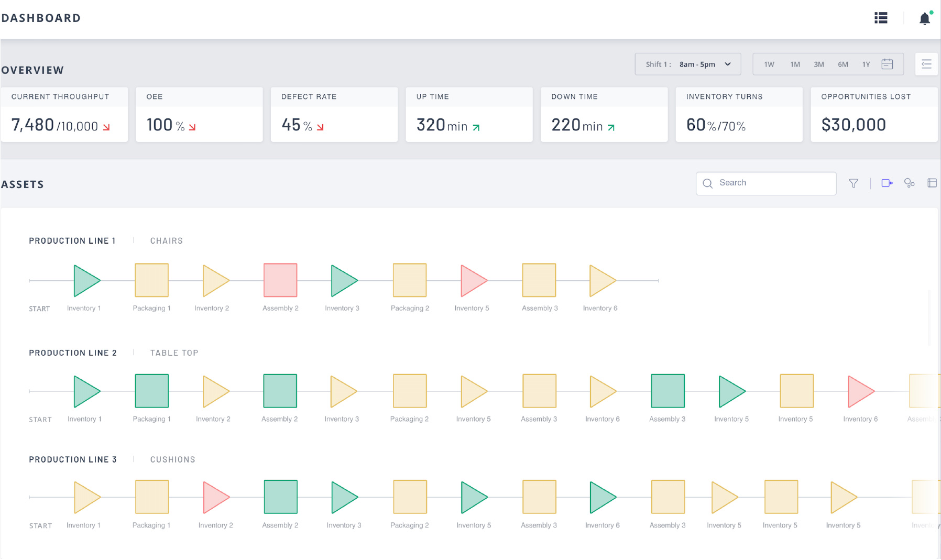Click the list view icon in the header
The image size is (941, 560).
click(881, 17)
